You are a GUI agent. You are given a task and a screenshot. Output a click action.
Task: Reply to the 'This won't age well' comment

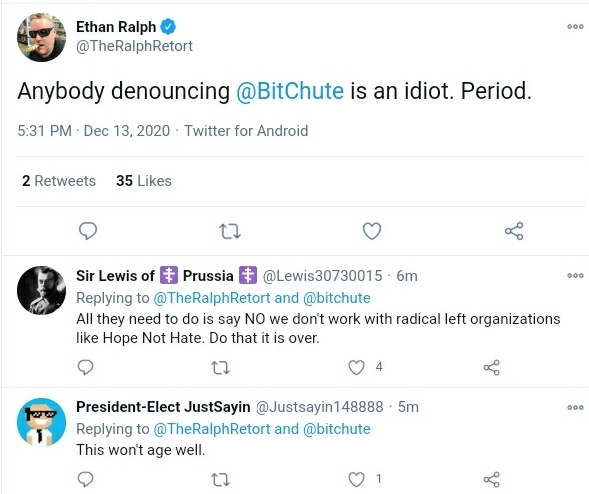(x=85, y=479)
